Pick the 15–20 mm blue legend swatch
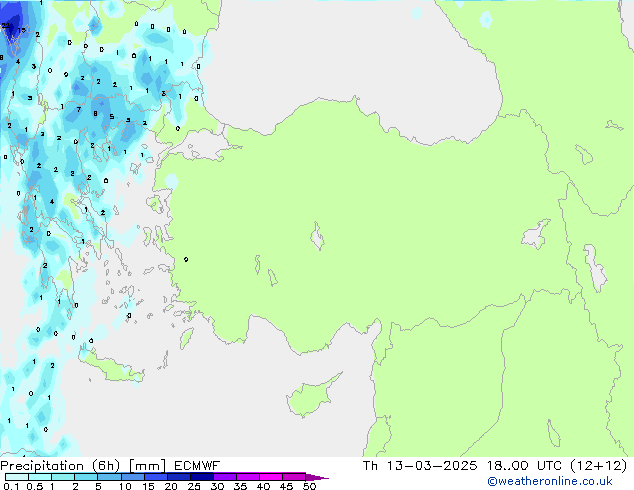Viewport: 634px width, 490px height. click(155, 477)
